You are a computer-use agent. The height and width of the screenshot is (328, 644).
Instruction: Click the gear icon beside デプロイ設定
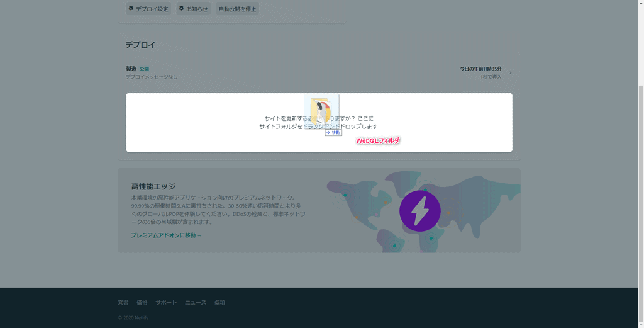pos(131,9)
